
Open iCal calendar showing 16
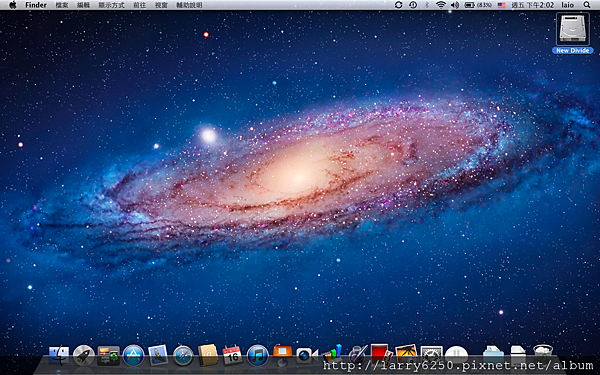(x=232, y=355)
